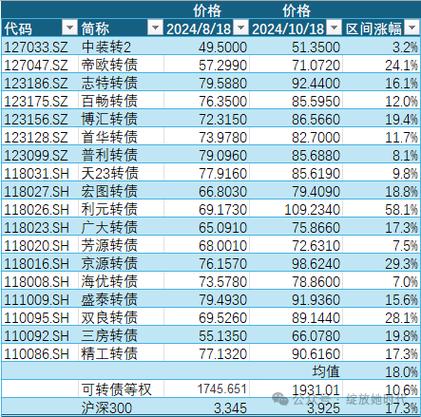
Task: Select the 29.3% gain cell
Action: coord(382,263)
